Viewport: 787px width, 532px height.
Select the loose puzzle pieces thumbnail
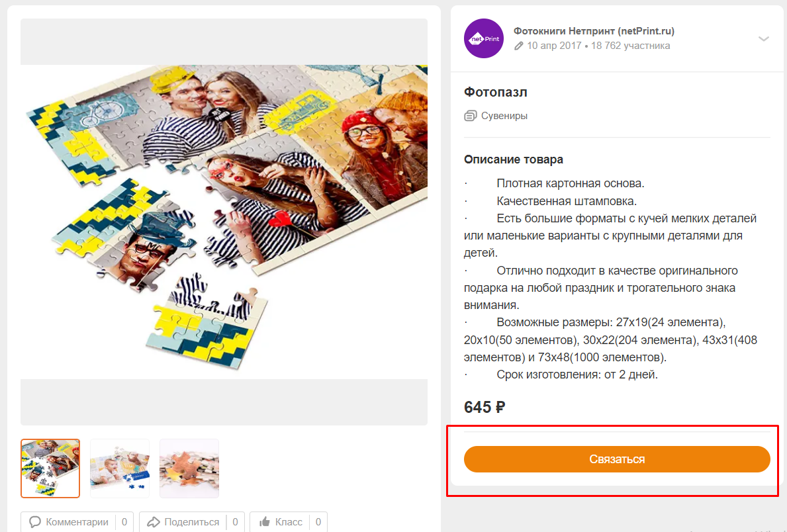[x=189, y=468]
